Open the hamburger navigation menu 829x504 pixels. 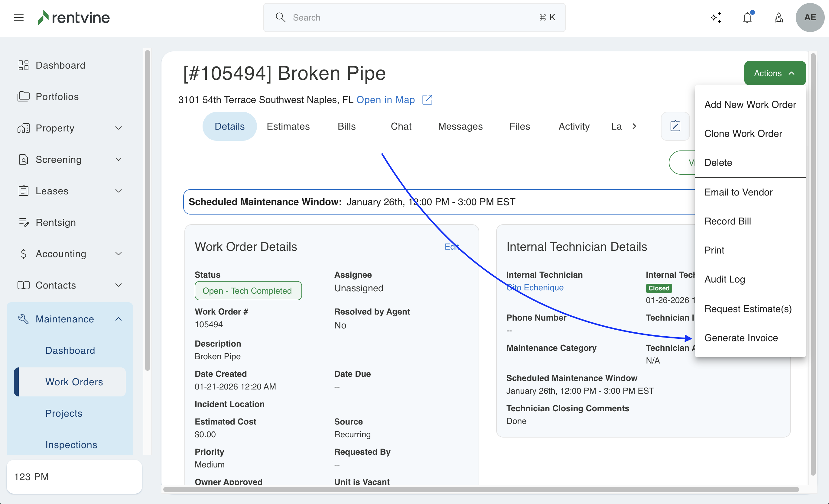19,18
